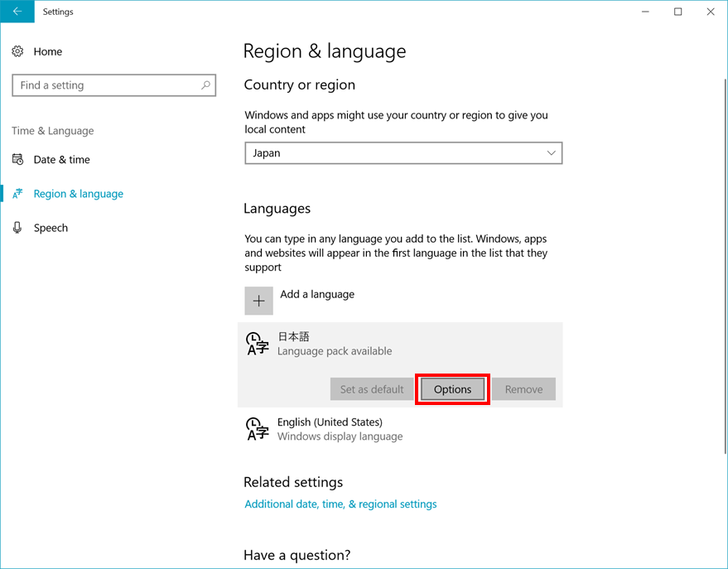Viewport: 728px width, 569px height.
Task: Select the 日本語 language name
Action: [293, 336]
